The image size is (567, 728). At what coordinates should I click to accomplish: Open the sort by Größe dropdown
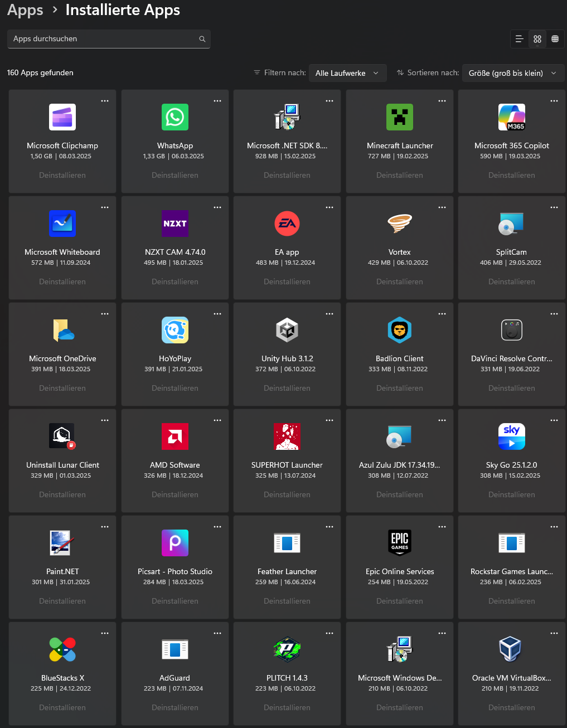coord(513,73)
